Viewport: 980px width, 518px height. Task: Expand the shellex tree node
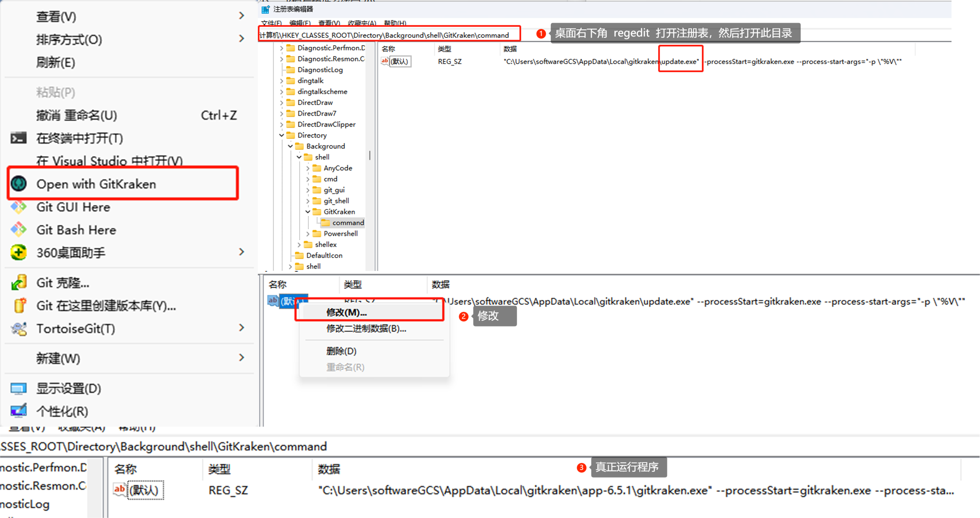pos(299,244)
